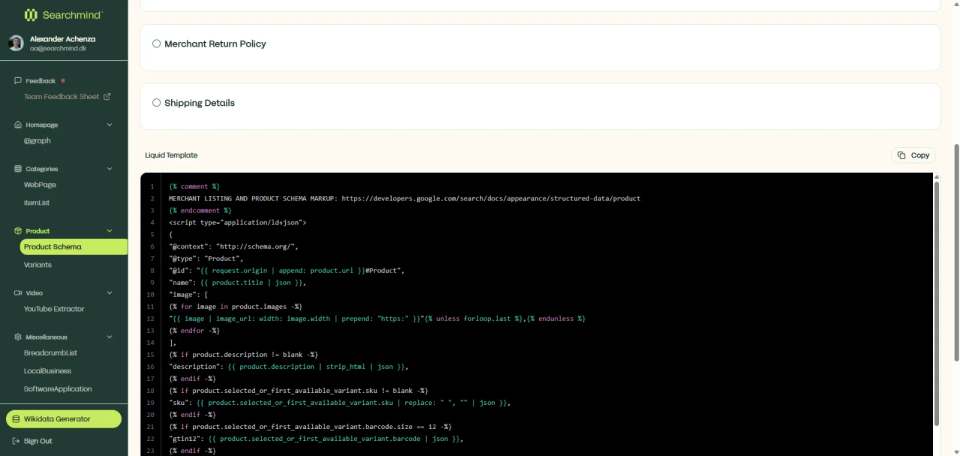Image resolution: width=960 pixels, height=456 pixels.
Task: Select the Shipping Details radio button
Action: 156,103
